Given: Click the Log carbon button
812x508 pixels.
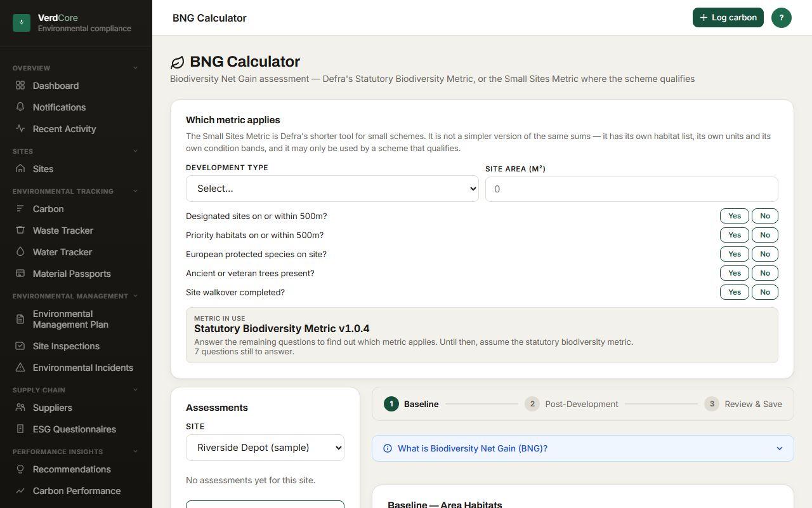Looking at the screenshot, I should pyautogui.click(x=728, y=18).
